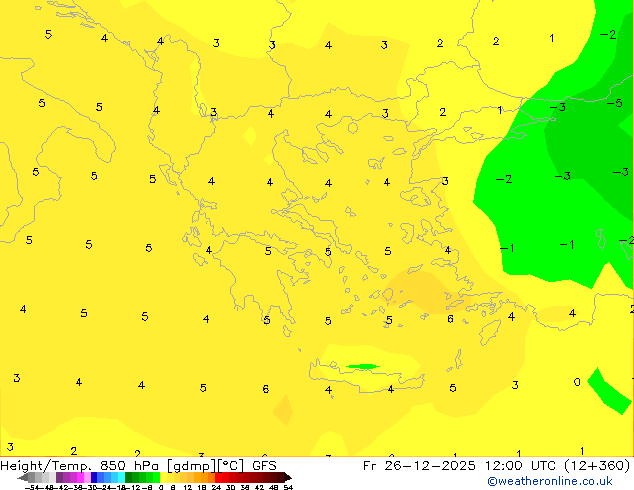Pick the blue segment of the color scale
The image size is (634, 490).
[97, 477]
